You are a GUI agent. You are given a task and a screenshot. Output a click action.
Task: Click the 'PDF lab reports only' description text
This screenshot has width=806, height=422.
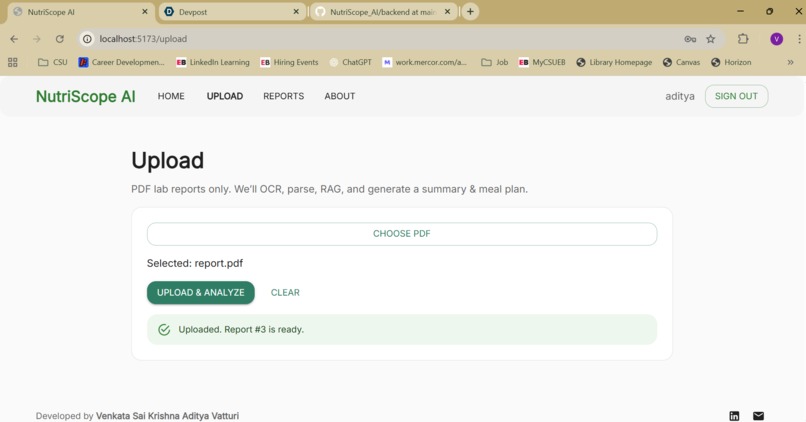pos(329,189)
